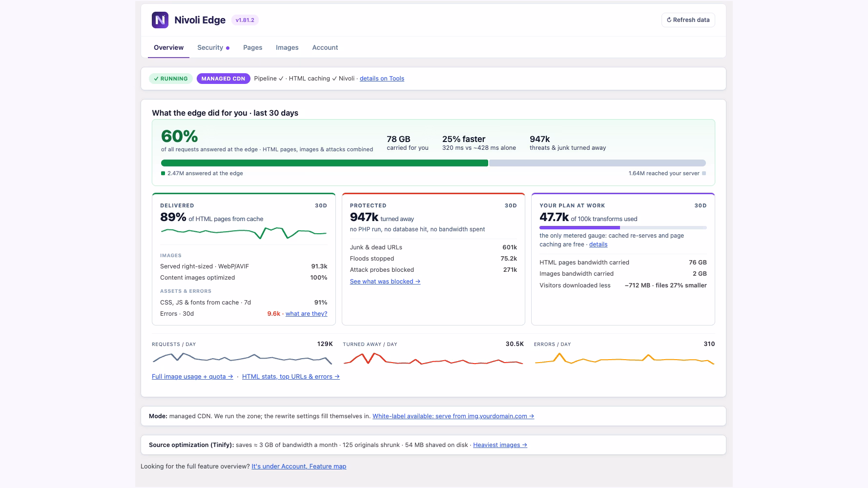Open the Pages tab
This screenshot has height=488, width=868.
252,47
